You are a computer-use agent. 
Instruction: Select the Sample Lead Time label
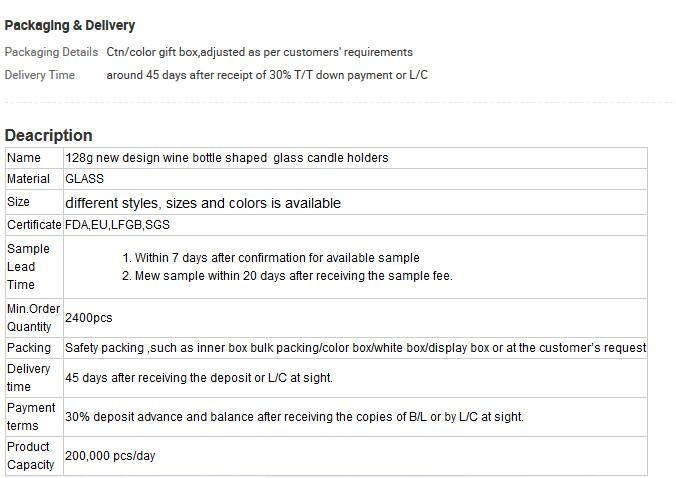pos(28,267)
